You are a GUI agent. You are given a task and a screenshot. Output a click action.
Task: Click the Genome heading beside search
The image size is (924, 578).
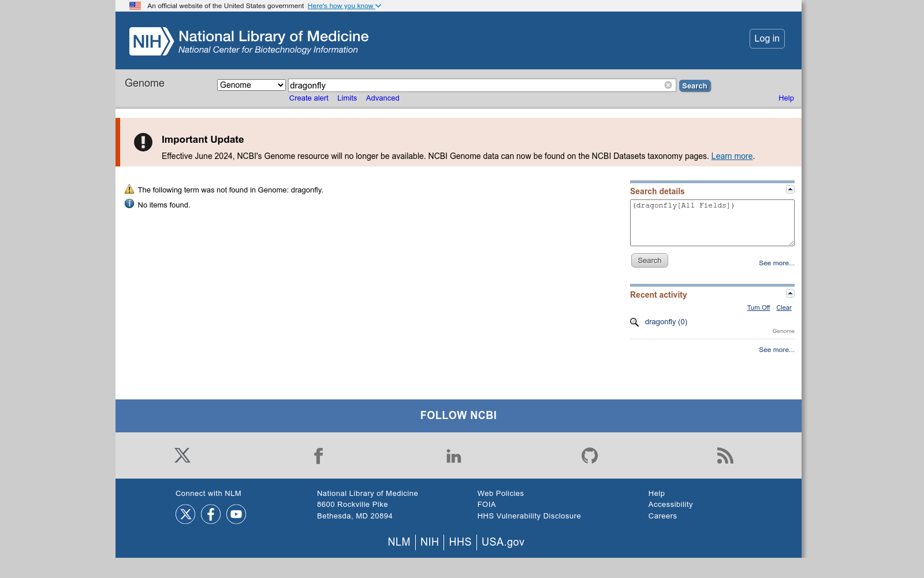(144, 83)
